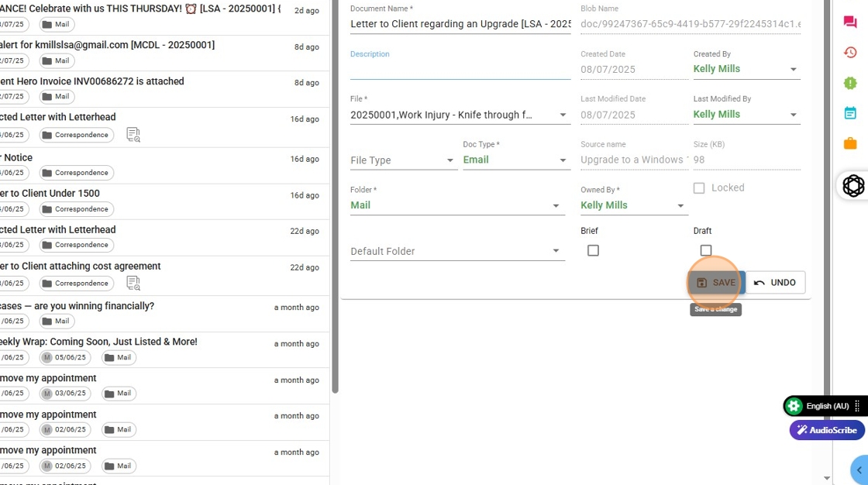Screen dimensions: 868x485
Task: Click the AudioScribe button
Action: 827,430
